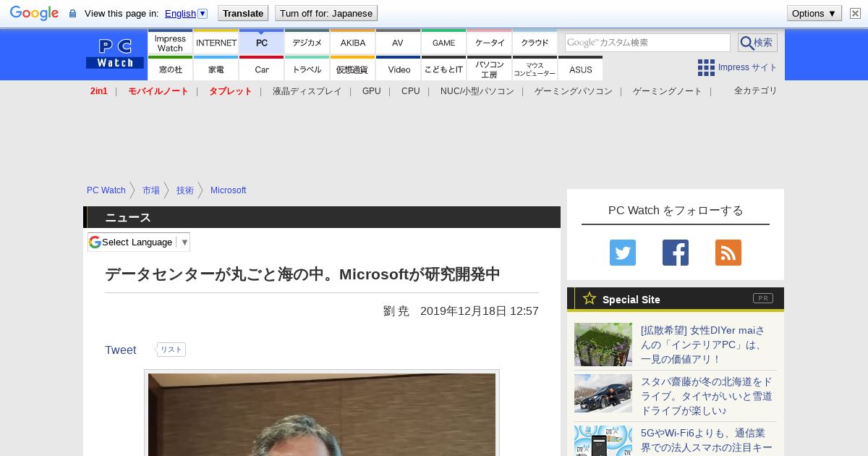Image resolution: width=868 pixels, height=456 pixels.
Task: Go to the 2in1 category
Action: [99, 91]
